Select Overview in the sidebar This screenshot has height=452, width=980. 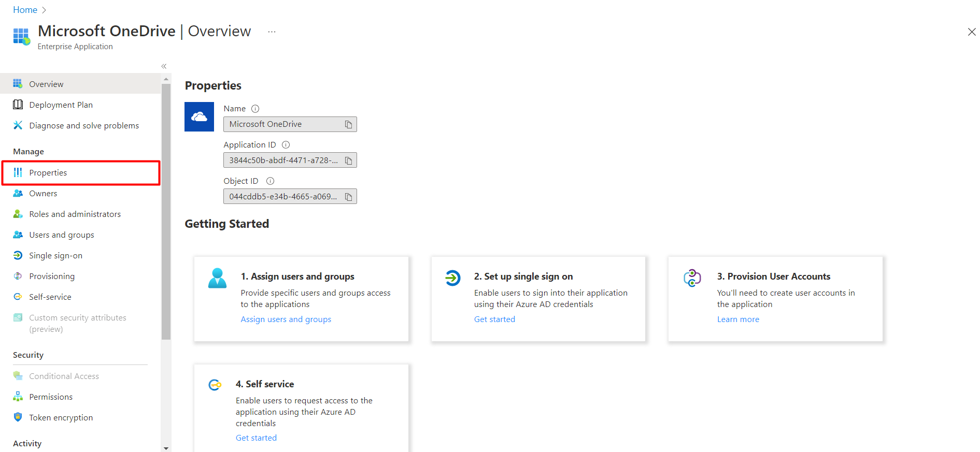point(80,84)
